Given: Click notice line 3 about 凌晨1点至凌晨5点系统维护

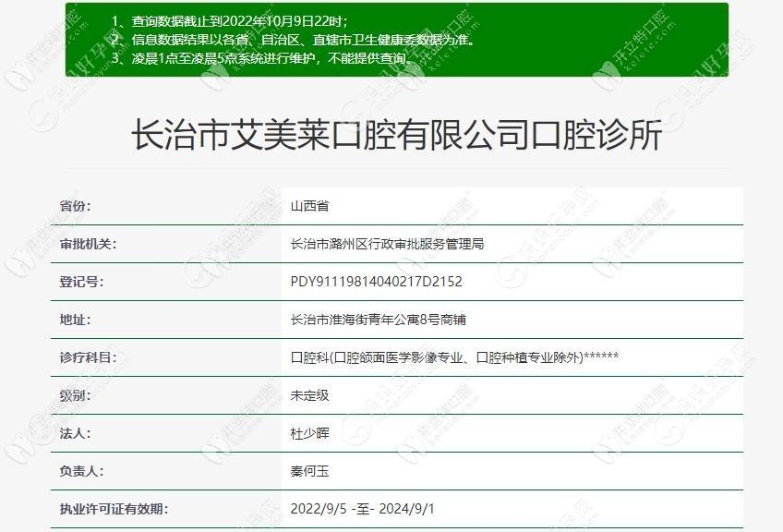Looking at the screenshot, I should point(262,58).
